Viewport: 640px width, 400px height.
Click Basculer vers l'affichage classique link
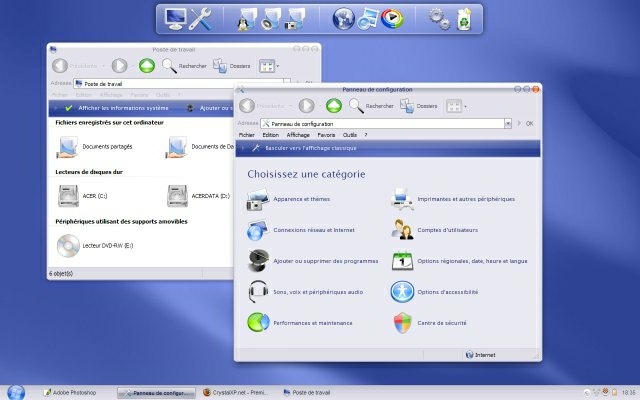tap(308, 147)
